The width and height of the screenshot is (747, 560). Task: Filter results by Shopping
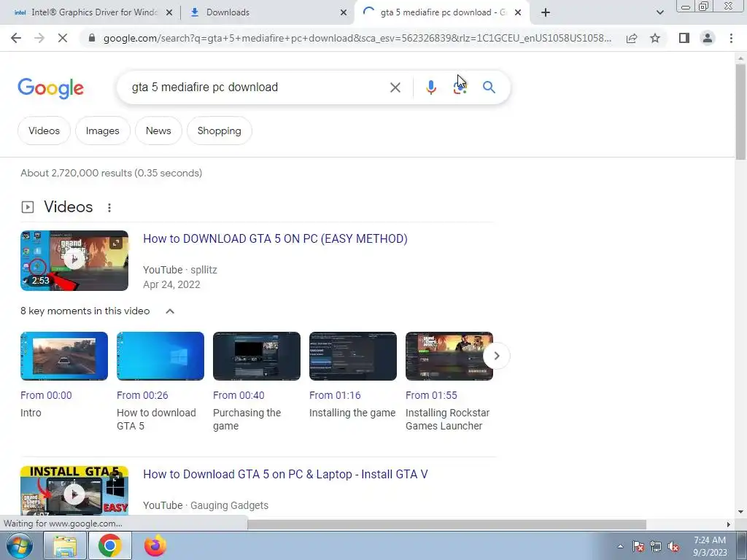(219, 131)
